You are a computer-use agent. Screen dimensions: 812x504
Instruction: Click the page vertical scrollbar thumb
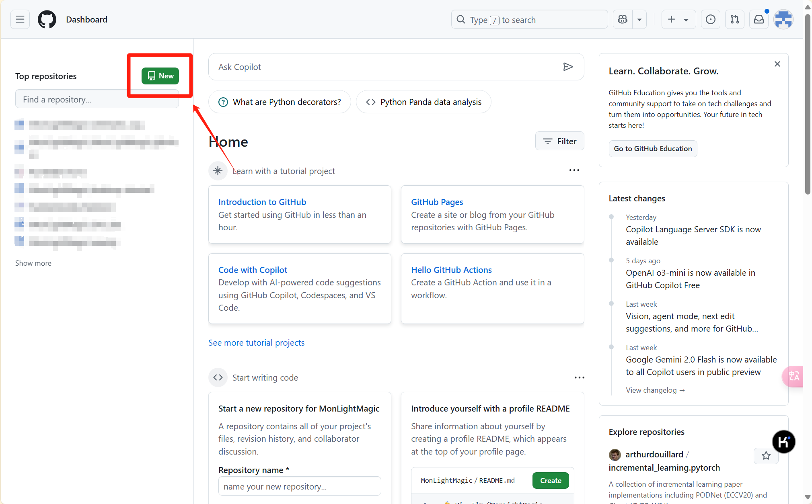808,104
